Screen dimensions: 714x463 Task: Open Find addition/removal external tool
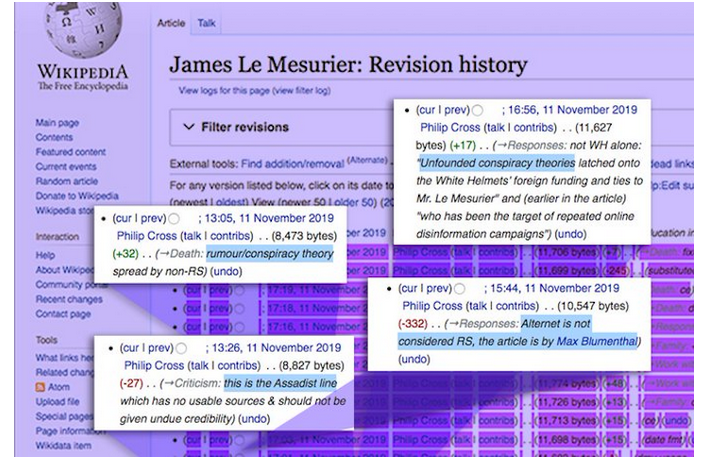click(x=292, y=163)
